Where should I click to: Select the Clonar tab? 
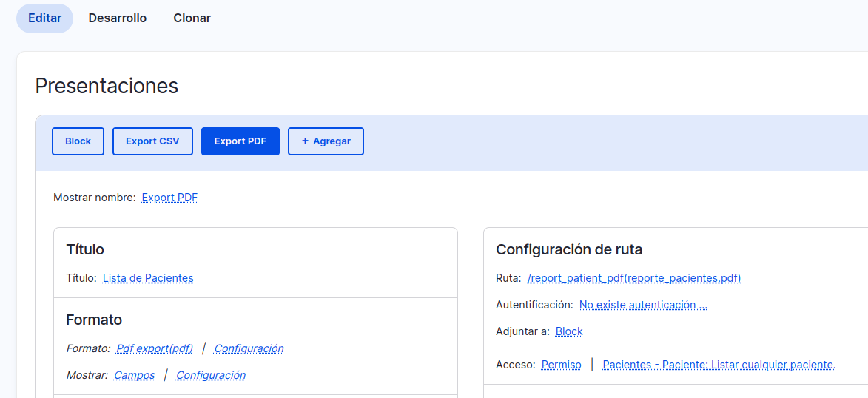(x=192, y=18)
